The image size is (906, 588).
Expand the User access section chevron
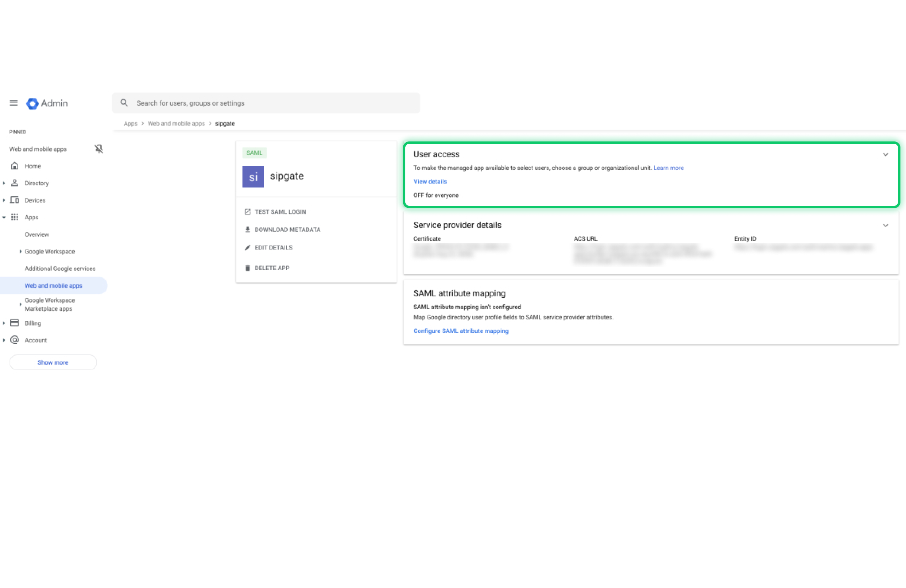click(885, 155)
